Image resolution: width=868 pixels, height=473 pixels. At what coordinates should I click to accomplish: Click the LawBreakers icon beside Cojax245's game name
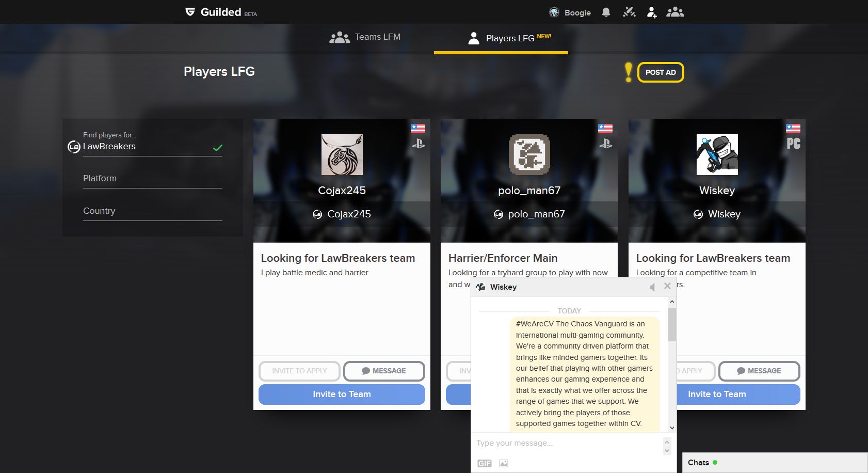click(317, 214)
